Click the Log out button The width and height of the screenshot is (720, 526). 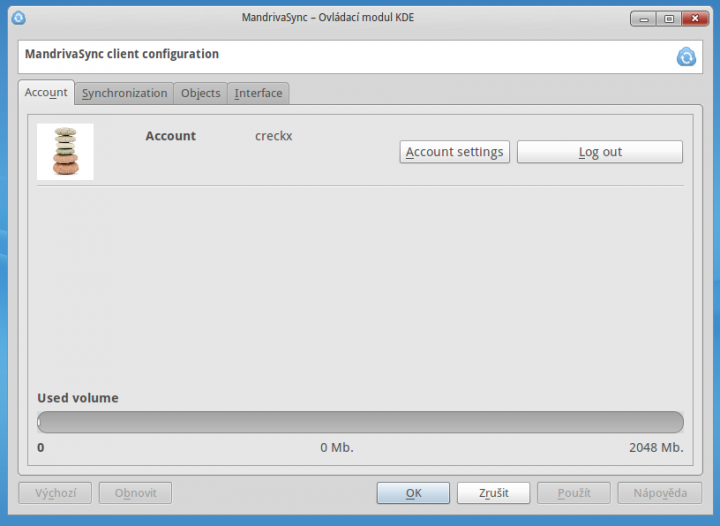click(600, 152)
